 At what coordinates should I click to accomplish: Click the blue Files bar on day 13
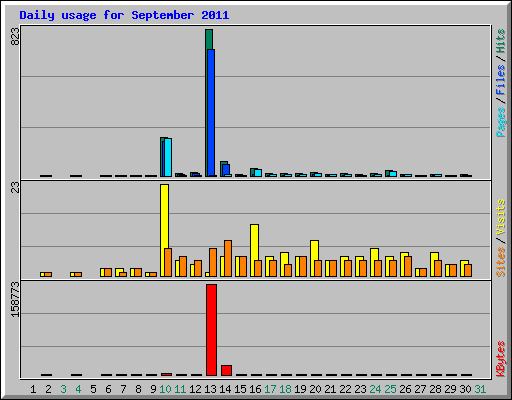coord(211,113)
